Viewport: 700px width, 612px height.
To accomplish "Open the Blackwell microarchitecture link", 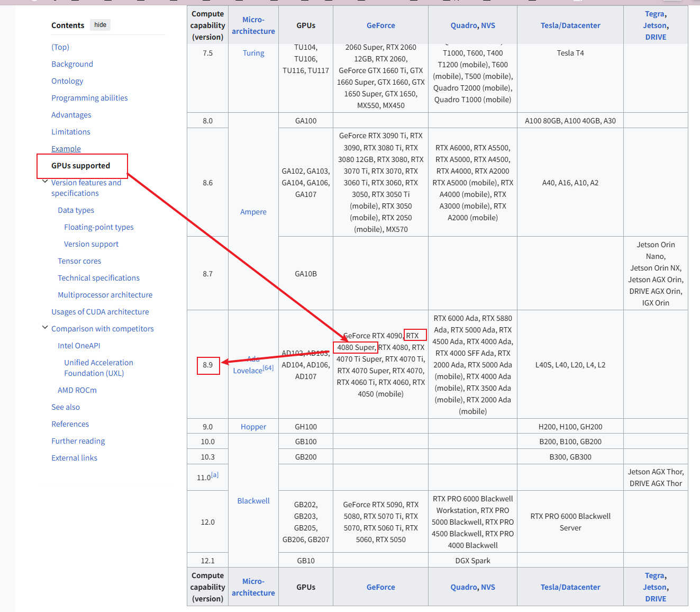I will (x=253, y=501).
